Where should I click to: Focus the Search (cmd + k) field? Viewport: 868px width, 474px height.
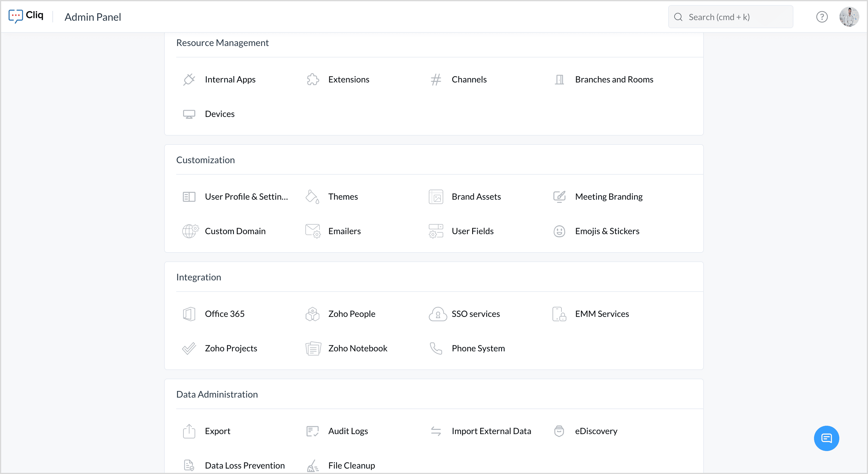point(731,17)
